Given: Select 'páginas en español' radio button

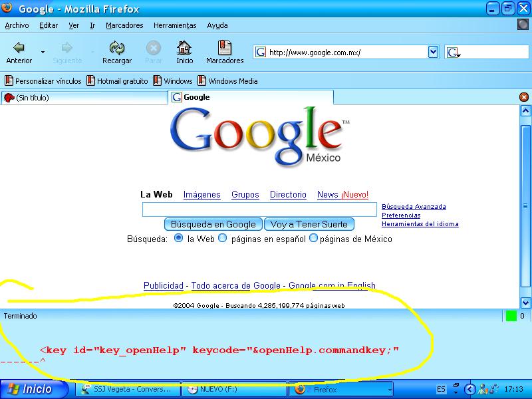Looking at the screenshot, I should pos(222,238).
